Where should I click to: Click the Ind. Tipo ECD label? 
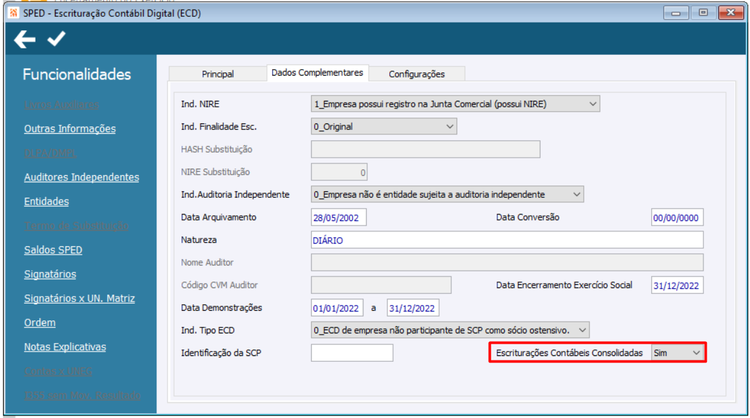pos(208,330)
